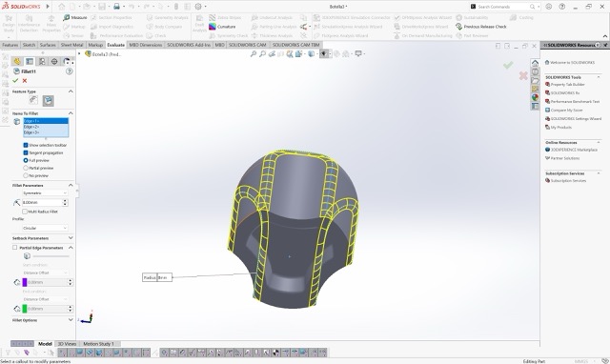Click the purple start offset color swatch

pos(25,282)
